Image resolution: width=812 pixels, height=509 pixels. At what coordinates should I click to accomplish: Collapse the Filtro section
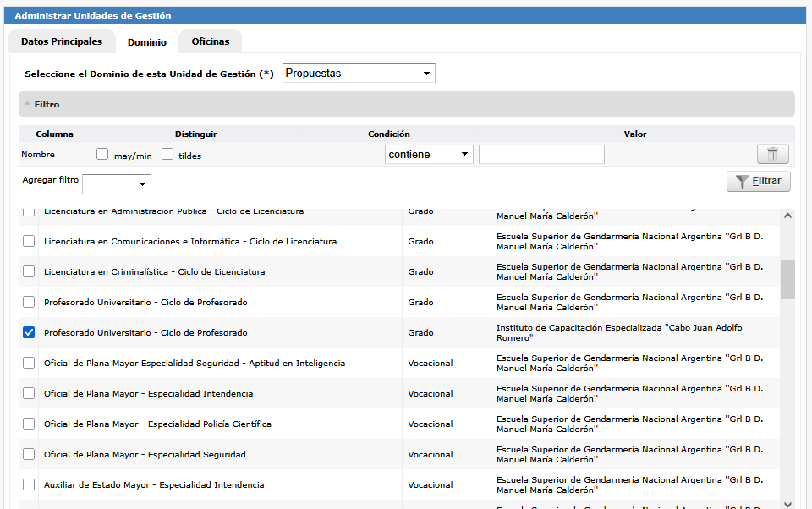pyautogui.click(x=407, y=104)
